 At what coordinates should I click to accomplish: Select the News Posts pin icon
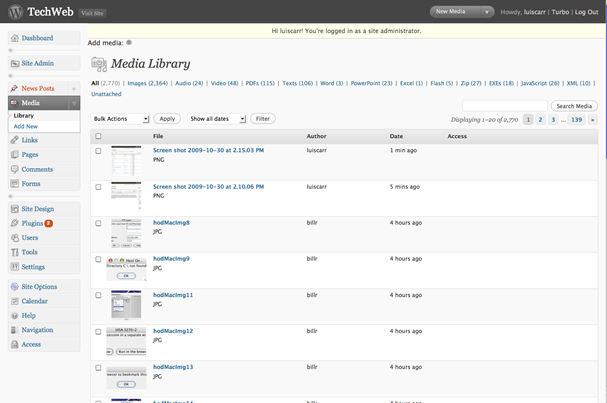point(14,89)
